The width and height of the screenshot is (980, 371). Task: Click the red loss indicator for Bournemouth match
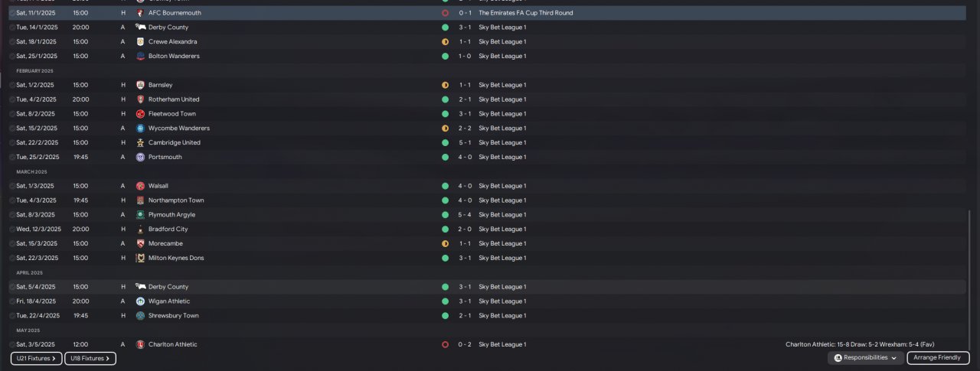click(445, 13)
